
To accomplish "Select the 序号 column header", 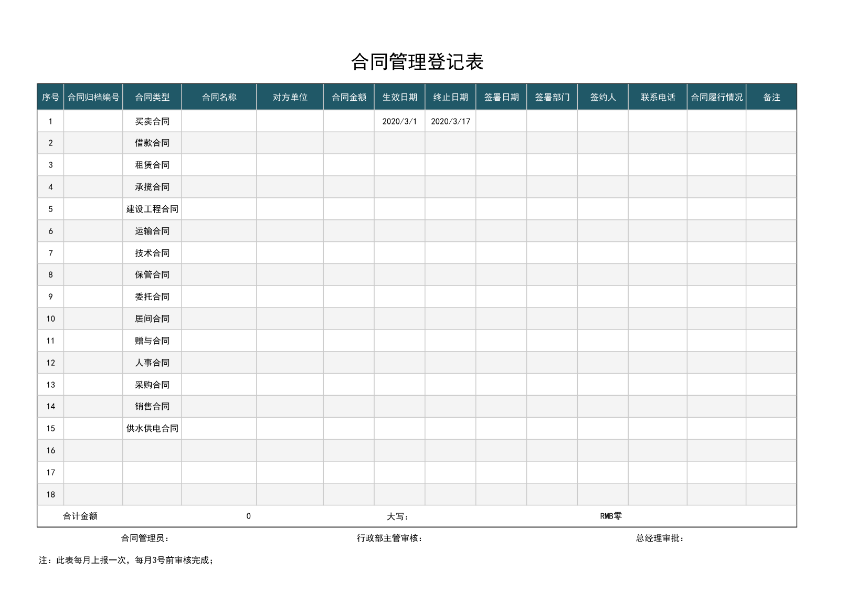I will (x=50, y=97).
